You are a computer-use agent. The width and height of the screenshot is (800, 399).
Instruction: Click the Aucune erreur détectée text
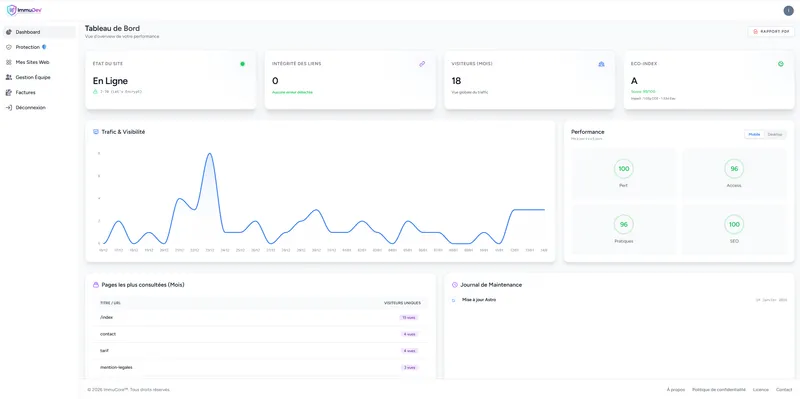[x=292, y=92]
